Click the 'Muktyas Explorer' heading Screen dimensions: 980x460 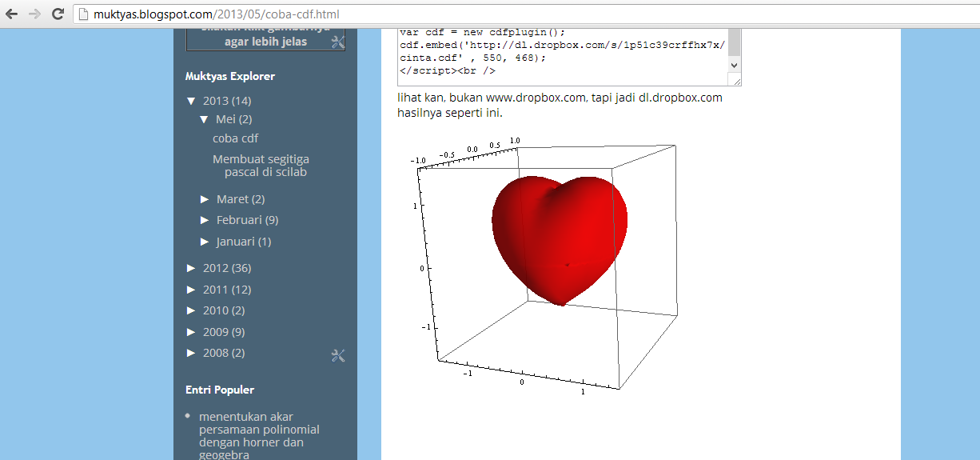point(230,77)
